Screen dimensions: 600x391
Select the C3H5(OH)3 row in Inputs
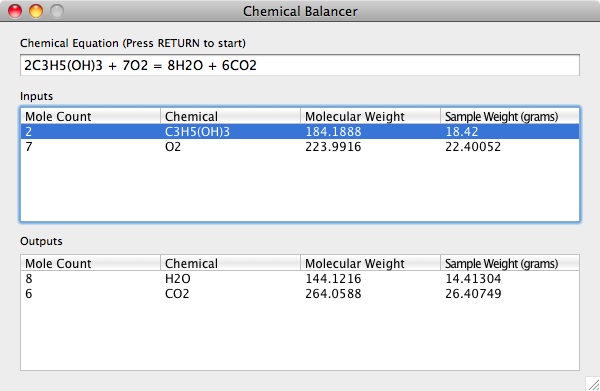pos(300,132)
